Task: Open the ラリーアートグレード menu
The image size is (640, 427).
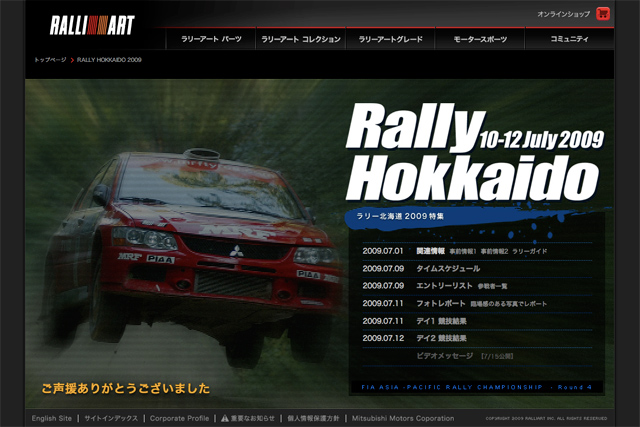Action: click(x=391, y=39)
